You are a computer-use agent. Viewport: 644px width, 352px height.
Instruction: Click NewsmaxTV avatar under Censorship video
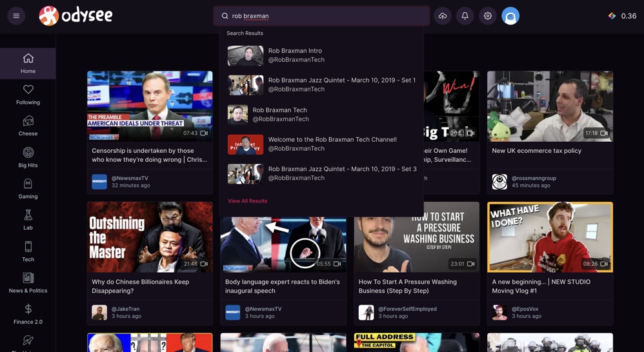99,182
